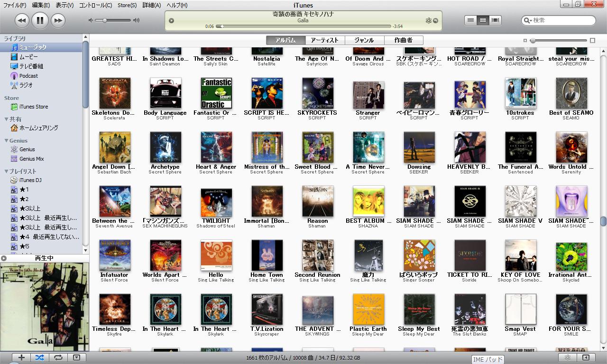607x364 pixels.
Task: Open the 編集(E) menu
Action: 41,5
